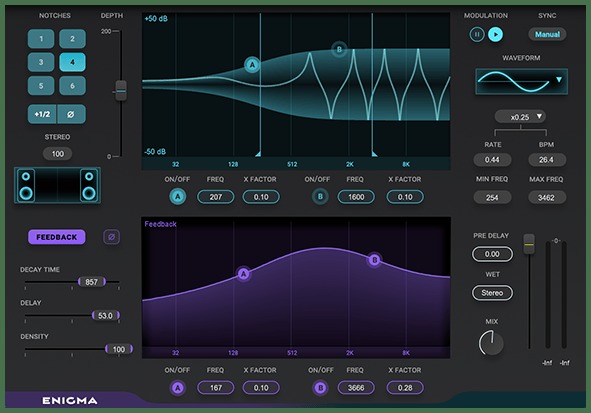Viewport: 591px width, 413px height.
Task: Click the Stereo wet mode button
Action: tap(492, 293)
